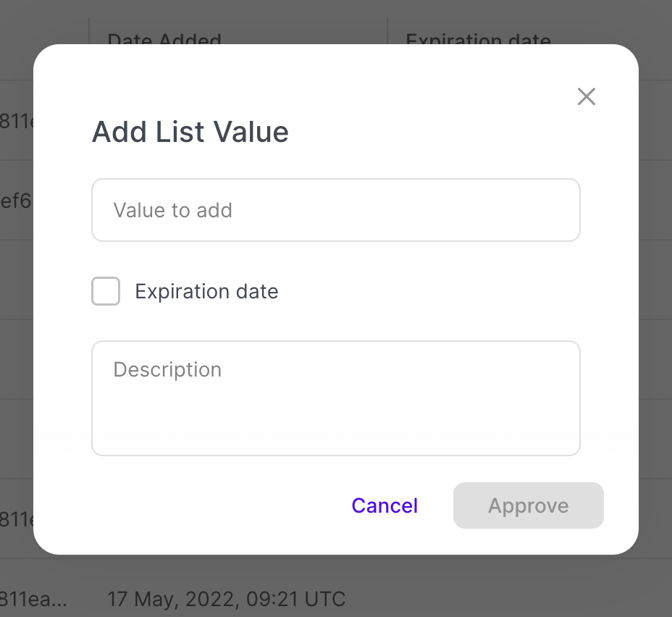
Task: Click the "Description" placeholder text
Action: pos(167,369)
